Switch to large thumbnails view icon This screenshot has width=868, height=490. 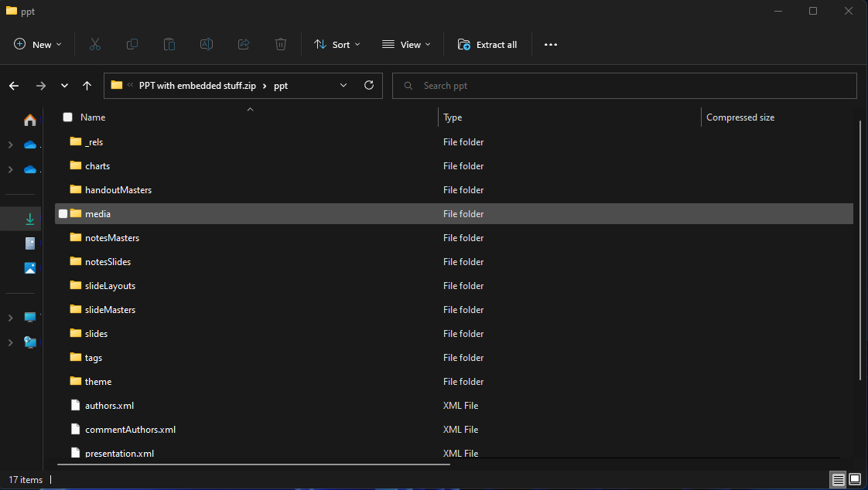pos(856,479)
